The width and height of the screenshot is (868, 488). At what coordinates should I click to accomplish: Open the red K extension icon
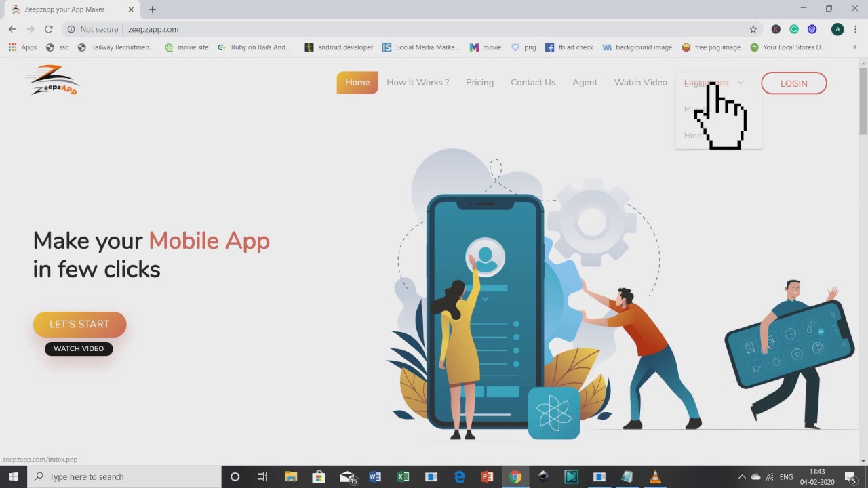pos(776,29)
